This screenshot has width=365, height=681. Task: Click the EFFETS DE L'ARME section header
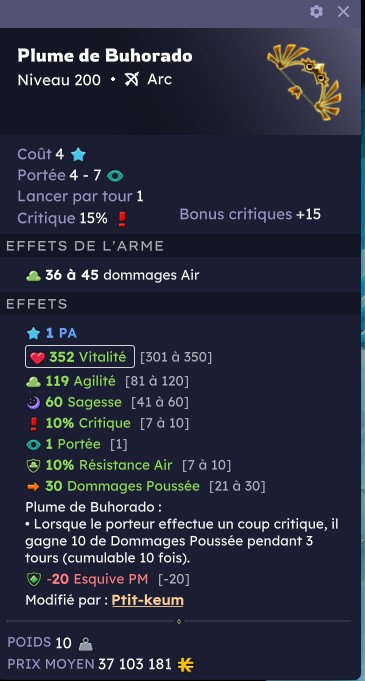coord(85,246)
